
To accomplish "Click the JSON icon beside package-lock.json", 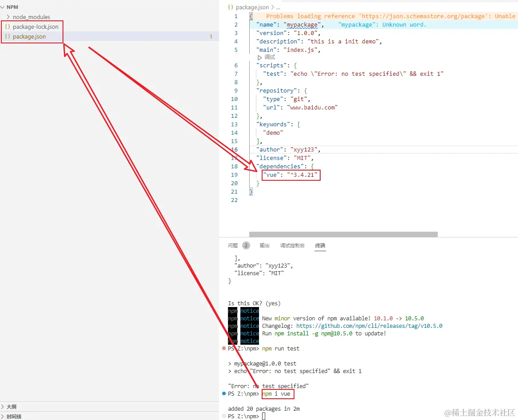I will coord(8,27).
